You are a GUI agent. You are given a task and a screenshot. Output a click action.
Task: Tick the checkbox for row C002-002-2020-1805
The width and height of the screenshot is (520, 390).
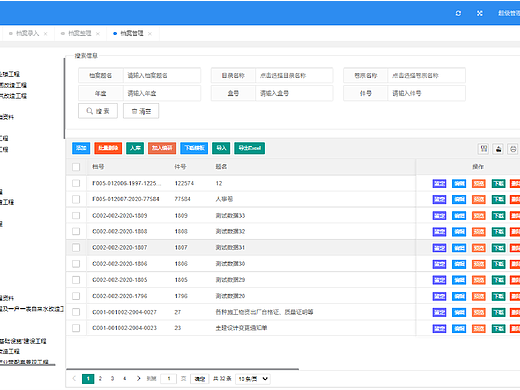76,280
